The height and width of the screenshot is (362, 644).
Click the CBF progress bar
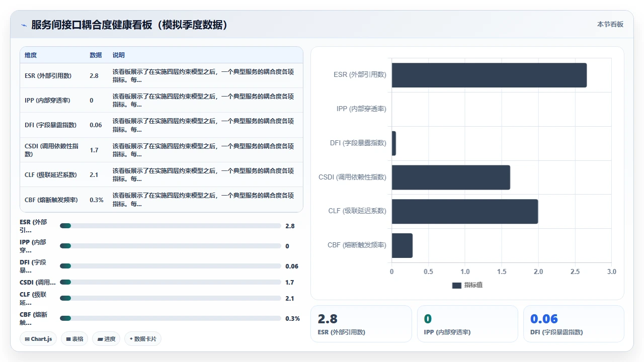170,318
